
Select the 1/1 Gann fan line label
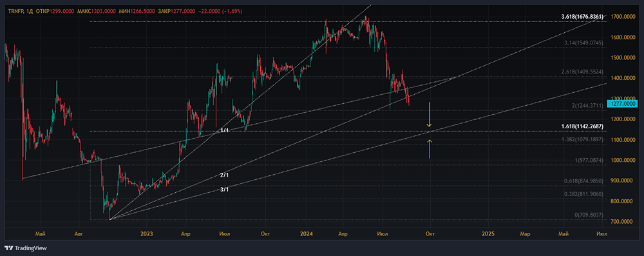[224, 130]
